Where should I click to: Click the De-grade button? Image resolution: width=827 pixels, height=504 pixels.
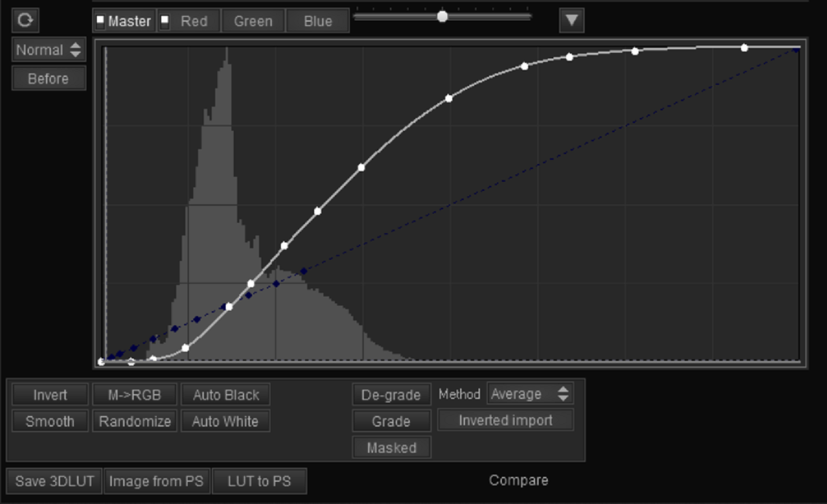click(392, 395)
